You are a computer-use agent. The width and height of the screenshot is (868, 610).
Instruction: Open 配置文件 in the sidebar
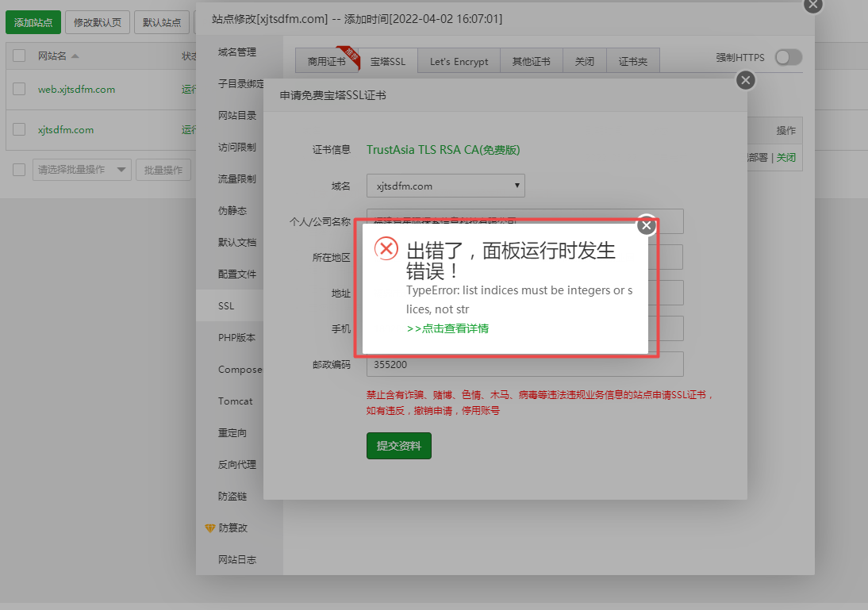pos(237,274)
